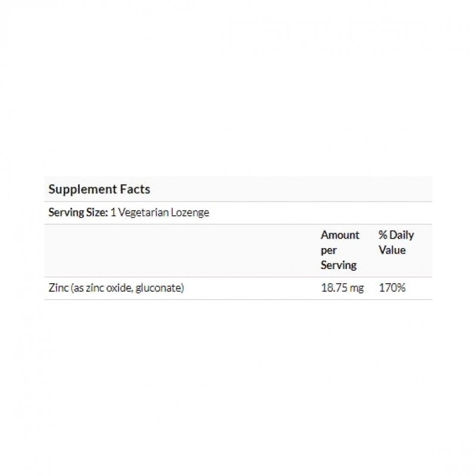Screen dimensions: 476x476
Task: Click the word Vegetarian in serving size
Action: coord(142,212)
